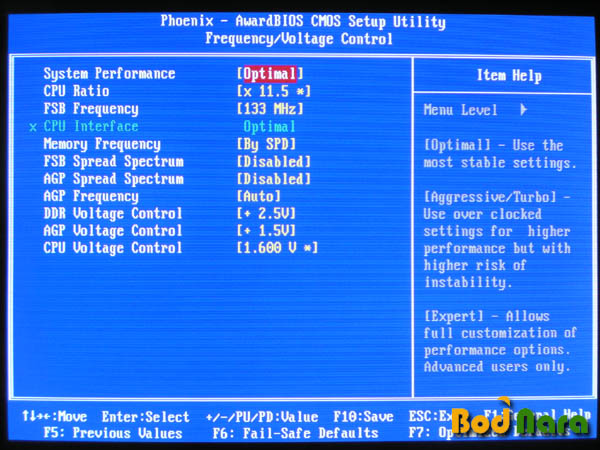
Task: Click the Menu Level arrow indicator
Action: point(524,110)
